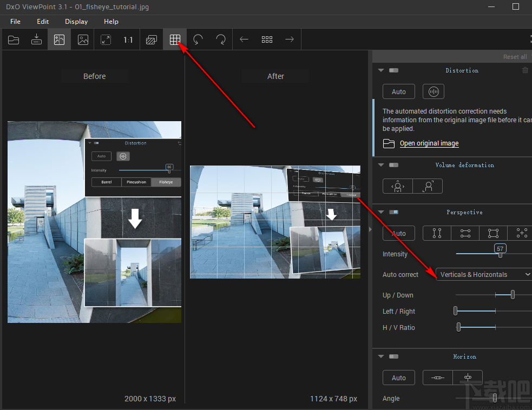The width and height of the screenshot is (532, 410).
Task: Toggle the Horizon palette switch
Action: pyautogui.click(x=394, y=356)
